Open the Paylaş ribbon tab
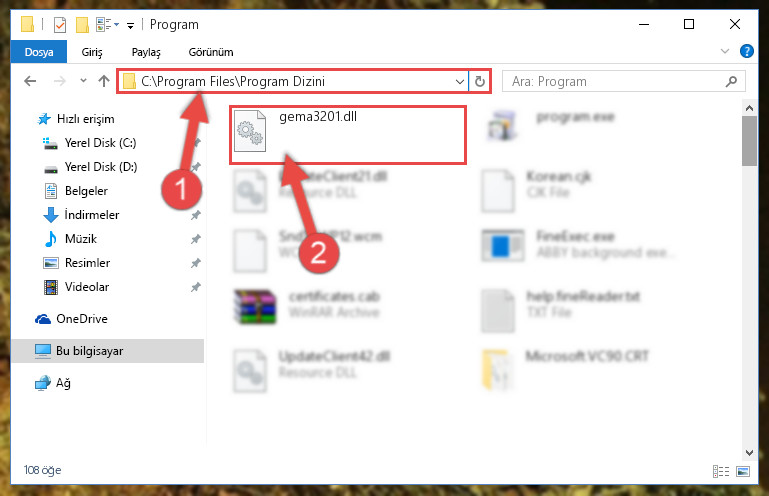This screenshot has height=496, width=769. point(146,52)
